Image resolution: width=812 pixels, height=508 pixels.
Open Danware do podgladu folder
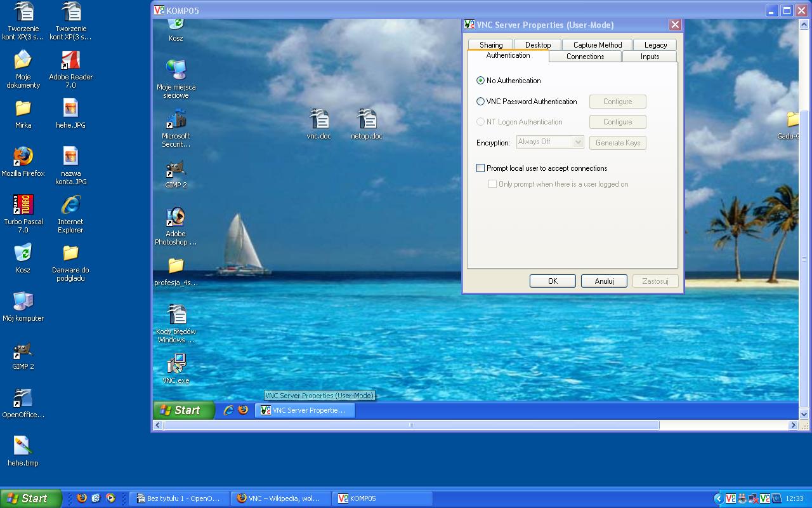point(70,262)
